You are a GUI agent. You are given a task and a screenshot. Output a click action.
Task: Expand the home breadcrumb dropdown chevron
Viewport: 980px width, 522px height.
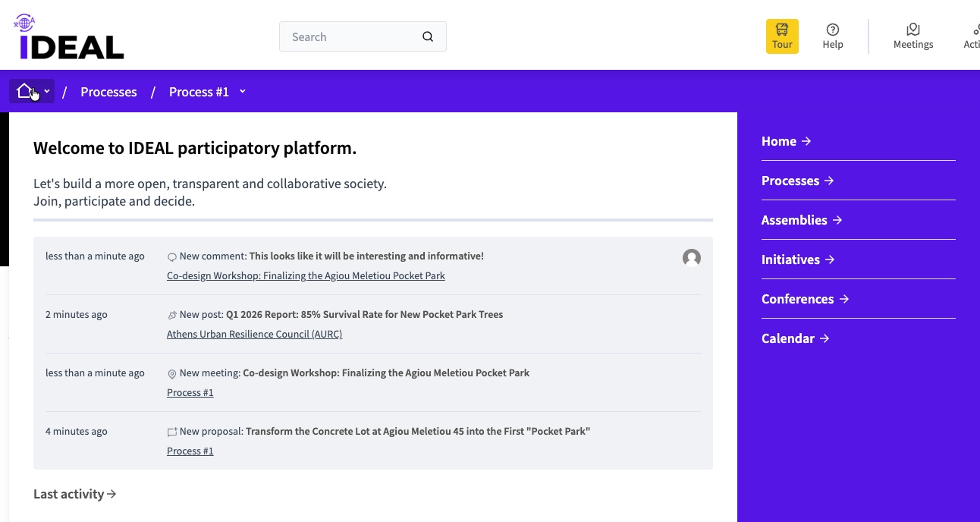point(47,91)
